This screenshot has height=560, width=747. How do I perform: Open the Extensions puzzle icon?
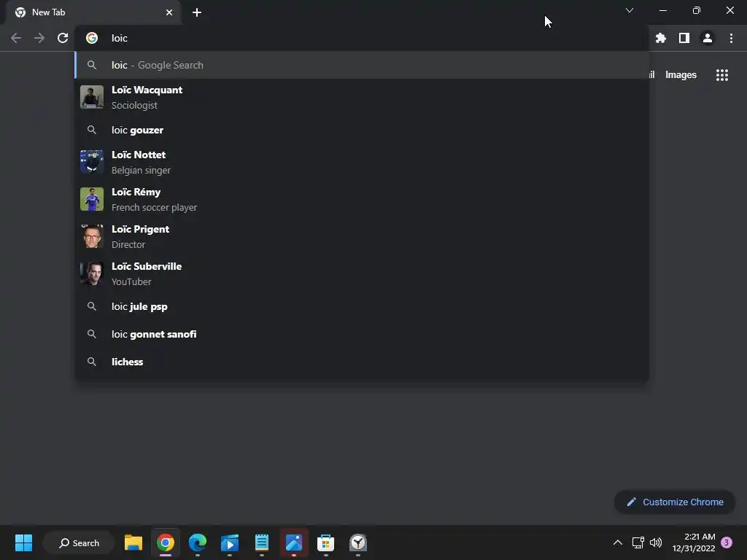point(661,38)
